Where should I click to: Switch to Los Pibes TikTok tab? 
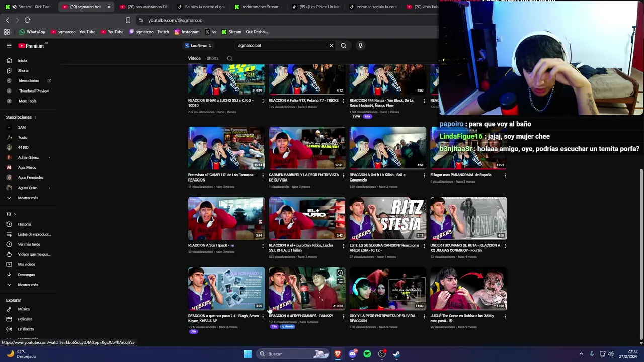315,7
